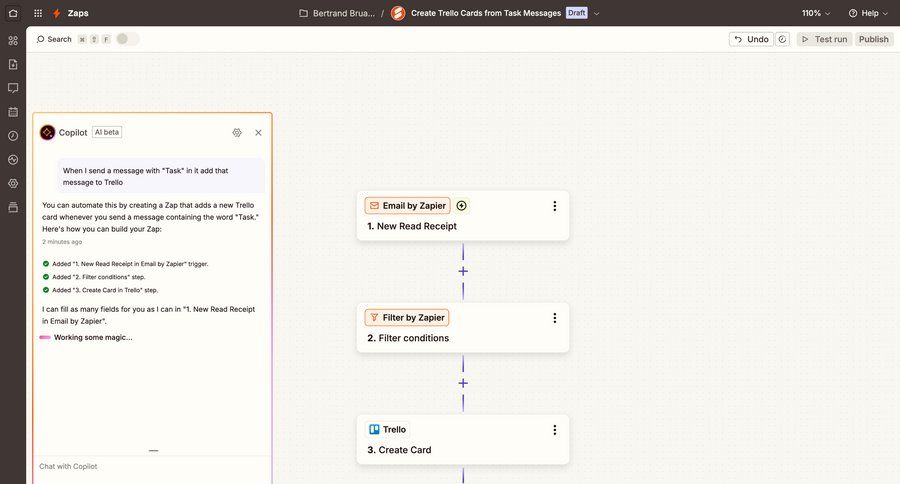Select step 2. Filter conditions card
Screen dimensions: 900x484
pyautogui.click(x=463, y=328)
